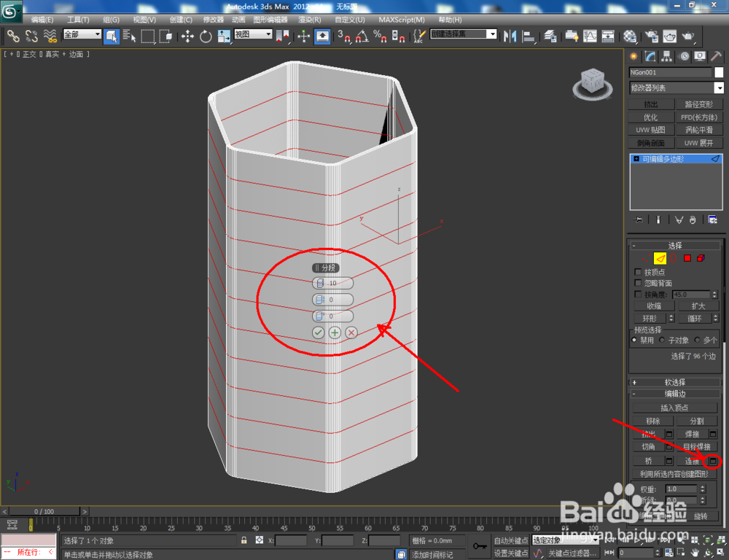Click the 连接 settings box button
729x560 pixels.
point(712,461)
